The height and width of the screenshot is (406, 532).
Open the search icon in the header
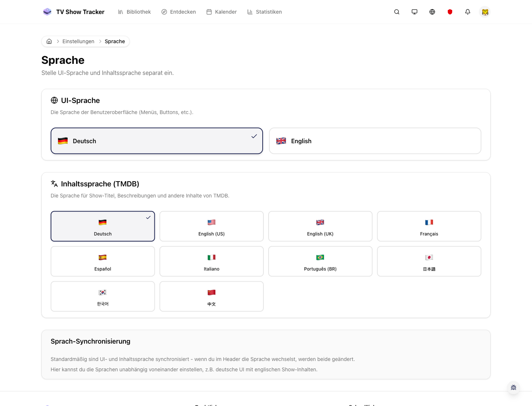tap(396, 12)
